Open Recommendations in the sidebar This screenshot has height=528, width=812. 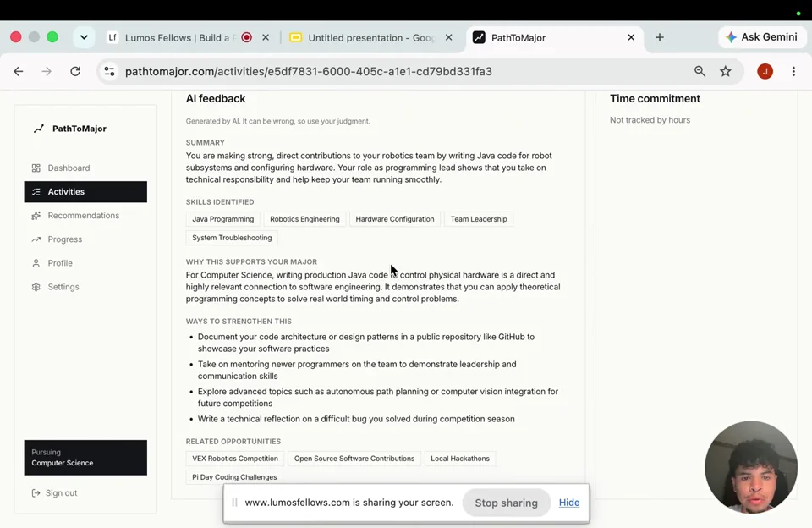[85, 216]
